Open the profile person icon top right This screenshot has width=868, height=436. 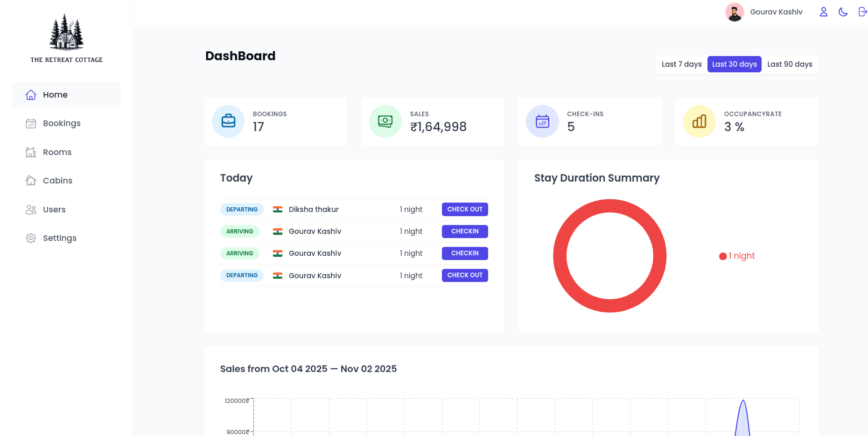click(x=823, y=12)
